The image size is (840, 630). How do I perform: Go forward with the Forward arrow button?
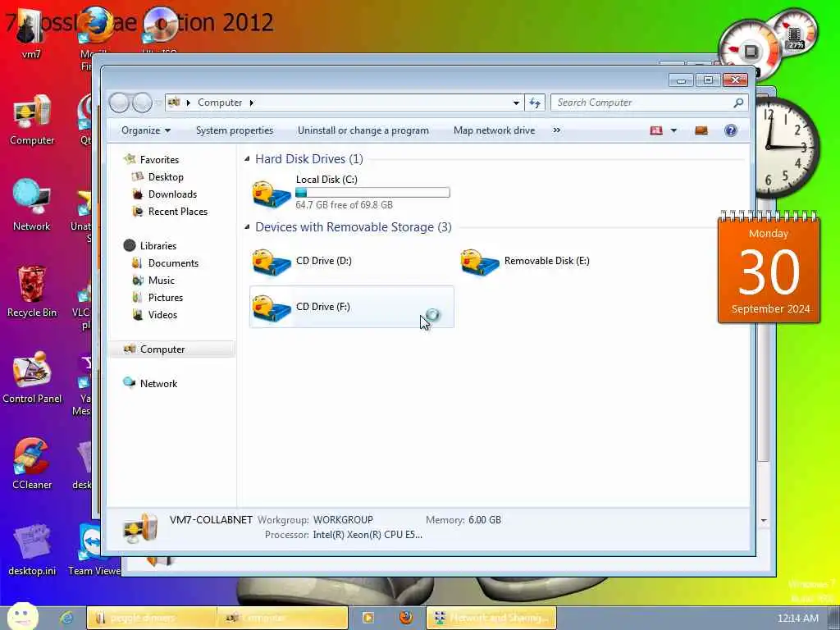coord(142,103)
